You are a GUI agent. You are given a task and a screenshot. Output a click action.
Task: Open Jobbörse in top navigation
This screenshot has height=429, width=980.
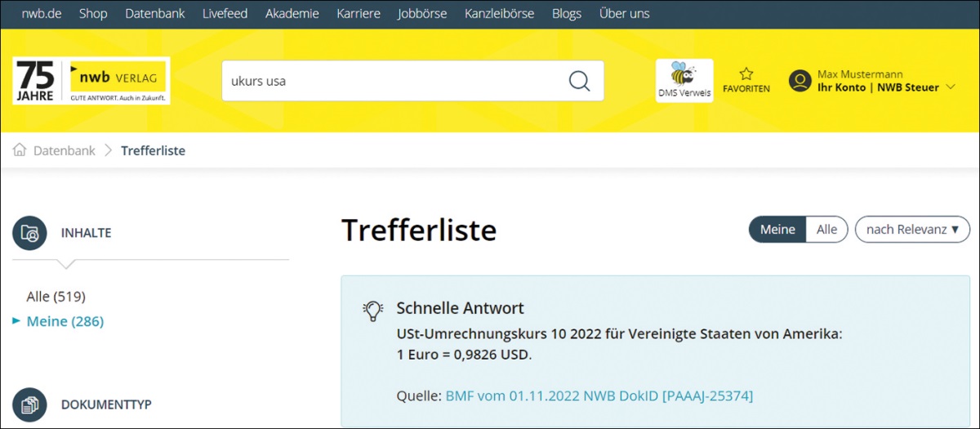pyautogui.click(x=422, y=14)
